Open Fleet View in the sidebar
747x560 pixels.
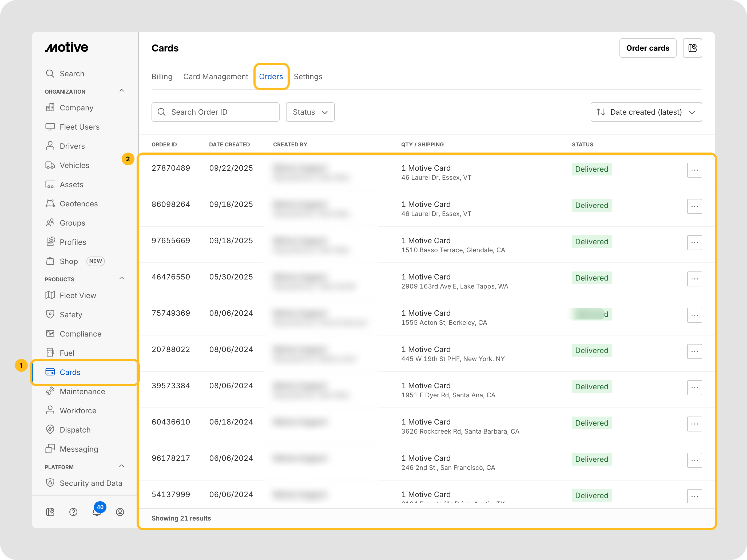[78, 295]
